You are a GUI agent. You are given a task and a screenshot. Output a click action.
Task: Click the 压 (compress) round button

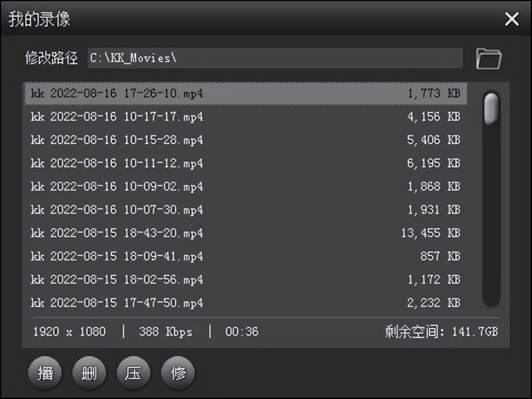pos(134,373)
